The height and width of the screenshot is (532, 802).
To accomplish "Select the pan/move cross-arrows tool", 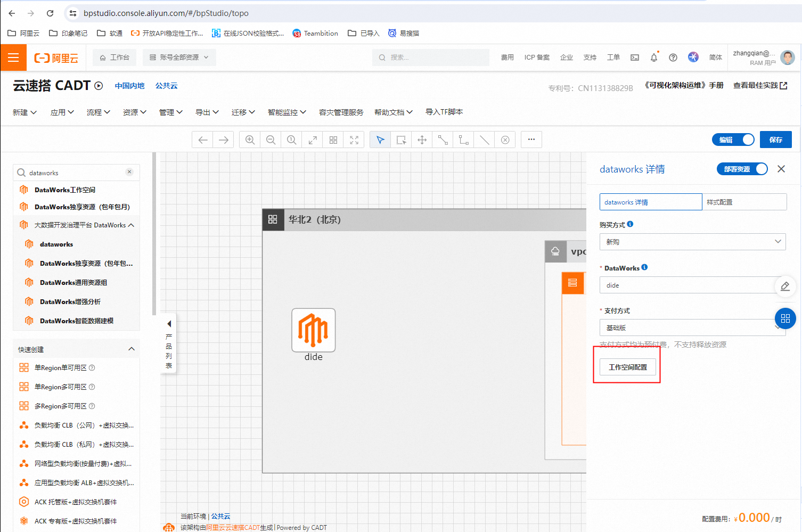I will point(422,140).
